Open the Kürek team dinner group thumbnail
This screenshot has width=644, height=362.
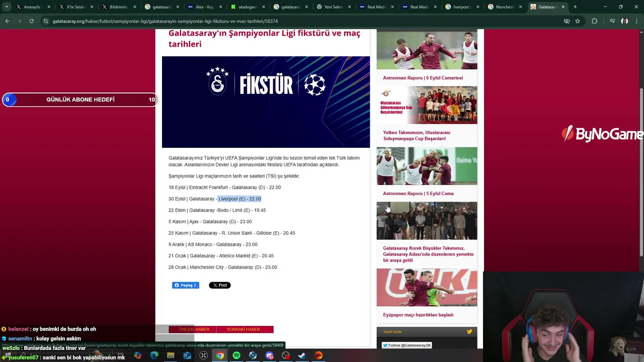[x=427, y=221]
